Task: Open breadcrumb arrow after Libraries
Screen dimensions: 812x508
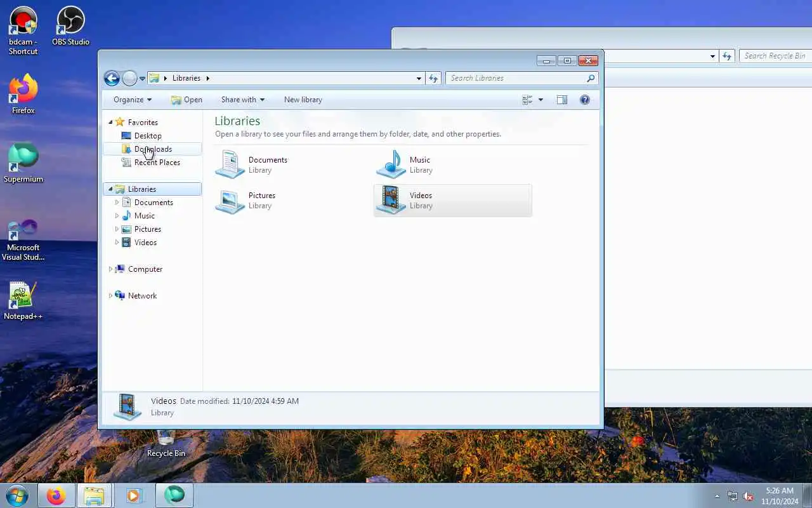Action: pyautogui.click(x=207, y=78)
